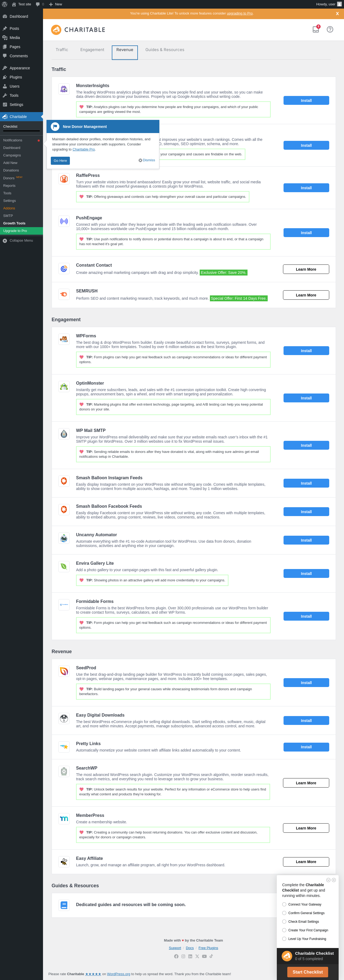Click the PushEngage plugin icon

64,221
